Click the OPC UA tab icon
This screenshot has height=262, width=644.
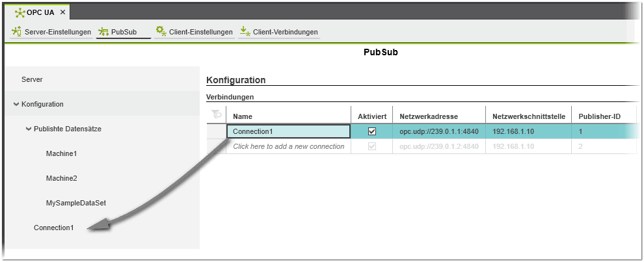pos(20,12)
